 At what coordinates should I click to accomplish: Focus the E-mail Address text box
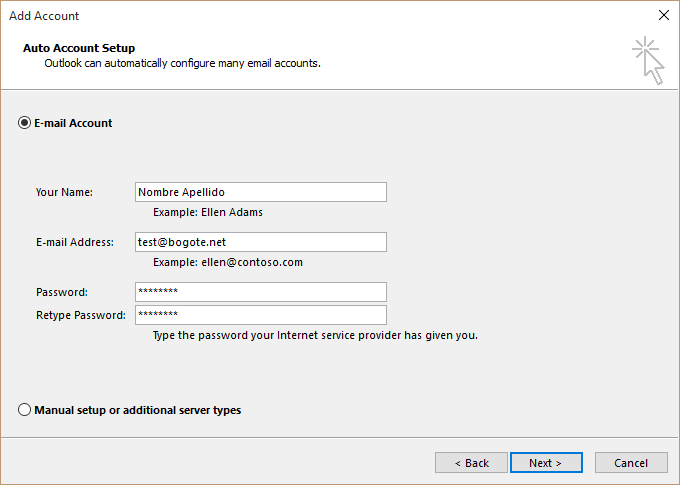pos(260,242)
